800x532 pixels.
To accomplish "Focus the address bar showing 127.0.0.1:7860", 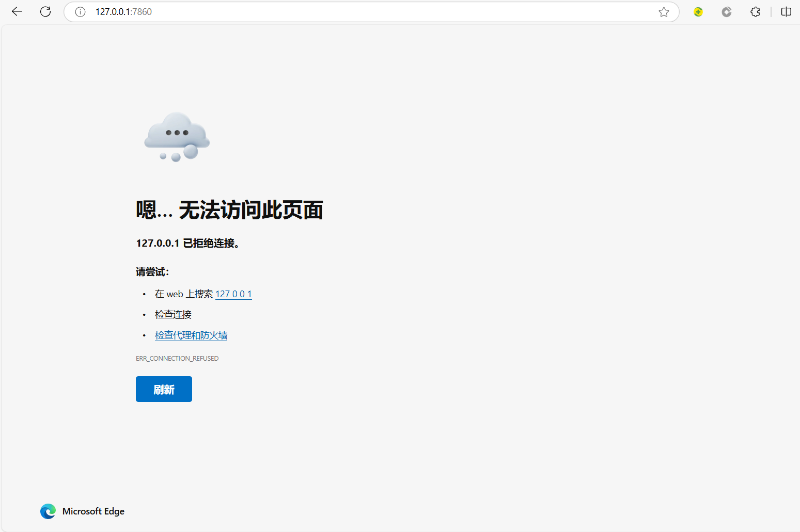I will point(362,12).
